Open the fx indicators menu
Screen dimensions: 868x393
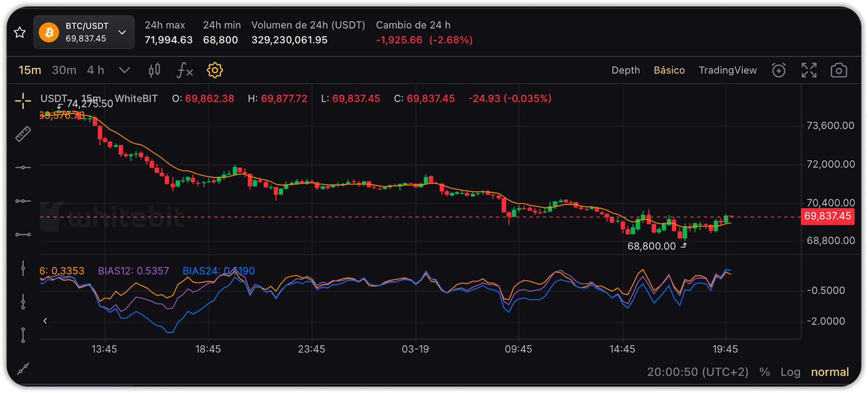[x=184, y=70]
